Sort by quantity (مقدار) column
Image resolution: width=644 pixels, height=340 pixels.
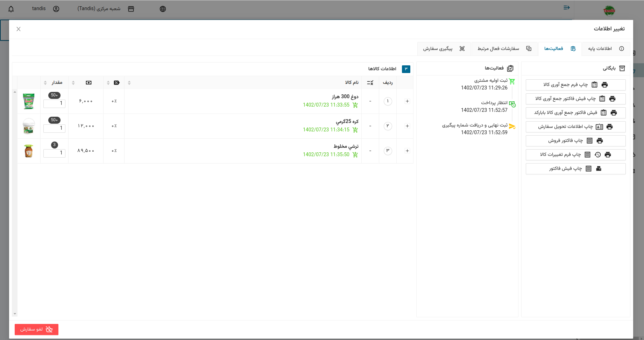[45, 83]
